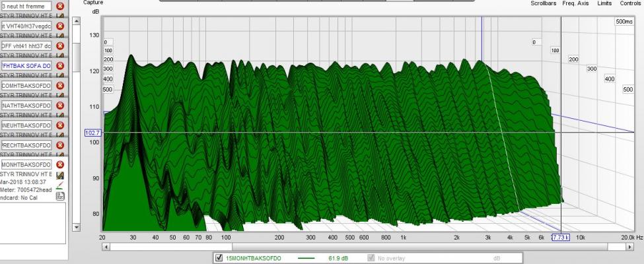Open trace icon under 'VHT40/H37vegdc' entry
Image resolution: width=644 pixels, height=264 pixels.
coord(60,35)
